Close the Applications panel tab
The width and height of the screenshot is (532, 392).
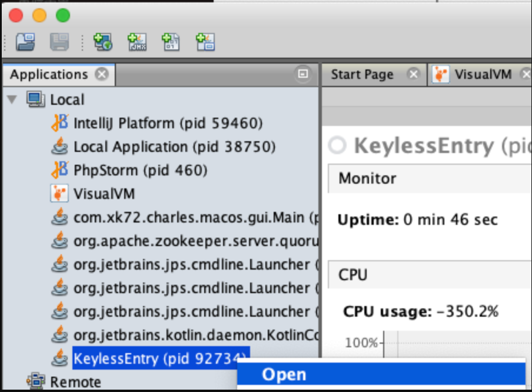[102, 74]
